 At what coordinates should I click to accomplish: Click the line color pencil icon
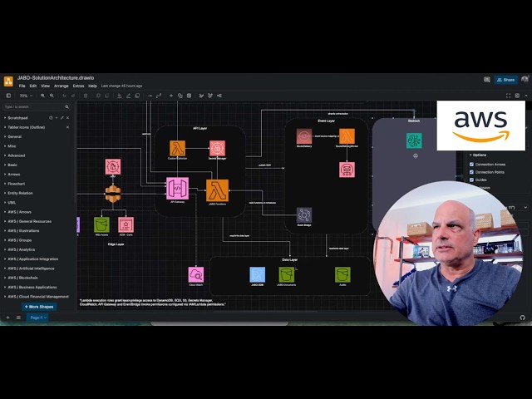point(128,96)
